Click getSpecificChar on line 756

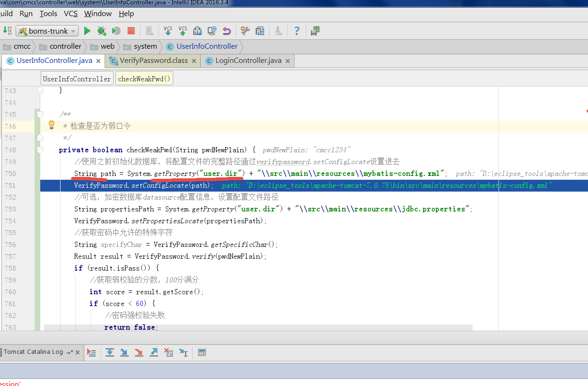click(239, 245)
